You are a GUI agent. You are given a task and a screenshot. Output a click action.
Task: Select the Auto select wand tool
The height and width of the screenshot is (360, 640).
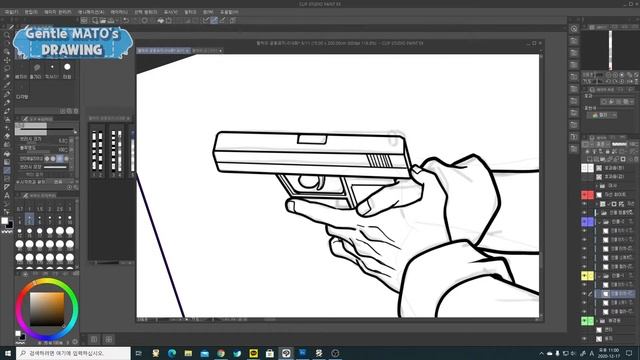(x=7, y=77)
